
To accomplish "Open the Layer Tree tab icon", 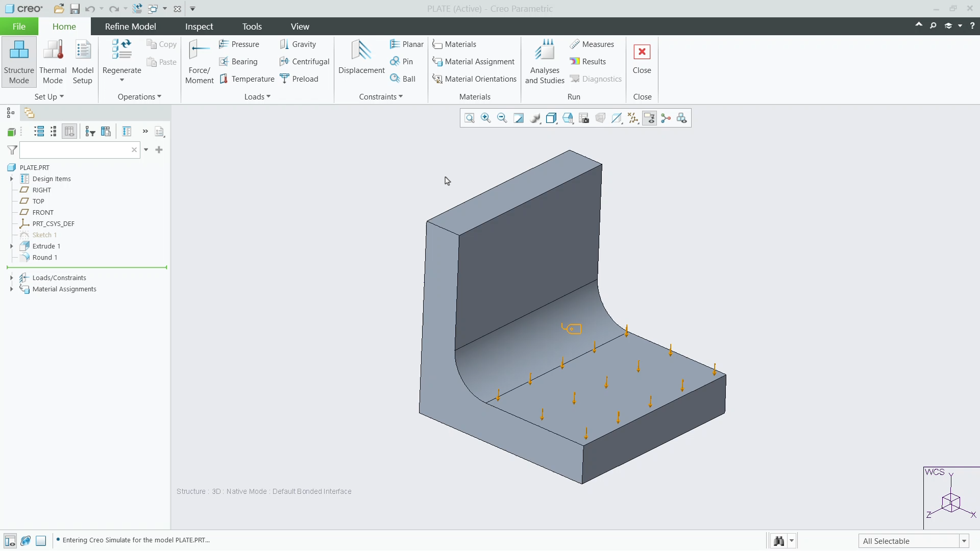I will tap(29, 113).
